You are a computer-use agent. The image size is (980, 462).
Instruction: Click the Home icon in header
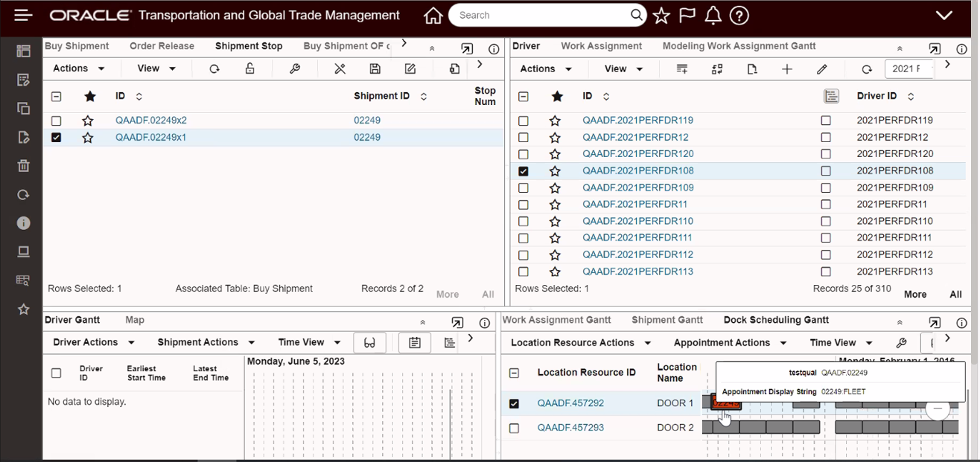pos(433,16)
